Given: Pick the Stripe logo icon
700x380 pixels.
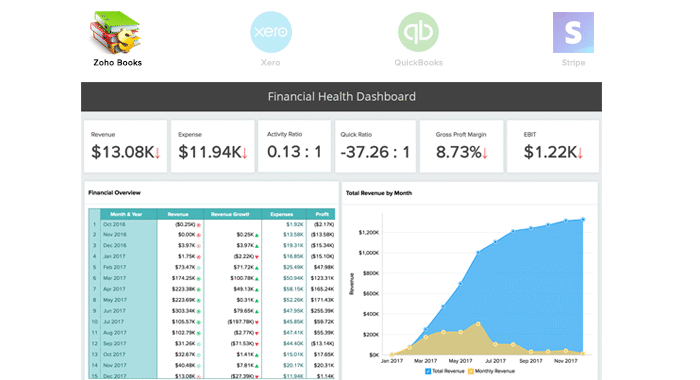Looking at the screenshot, I should (573, 33).
